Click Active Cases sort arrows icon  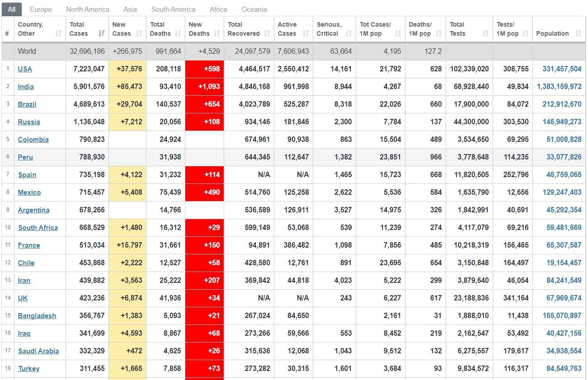(x=306, y=33)
